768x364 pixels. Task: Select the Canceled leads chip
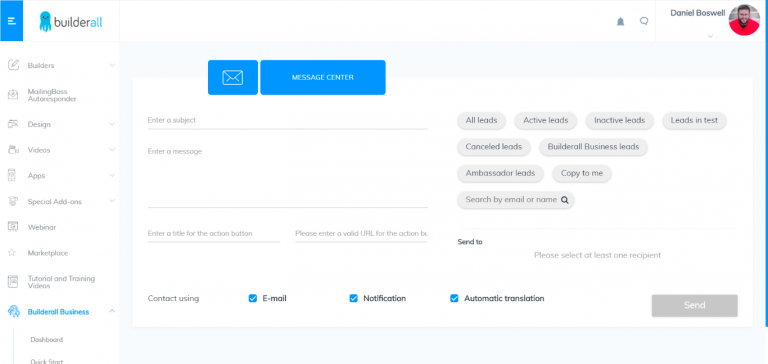click(x=494, y=147)
